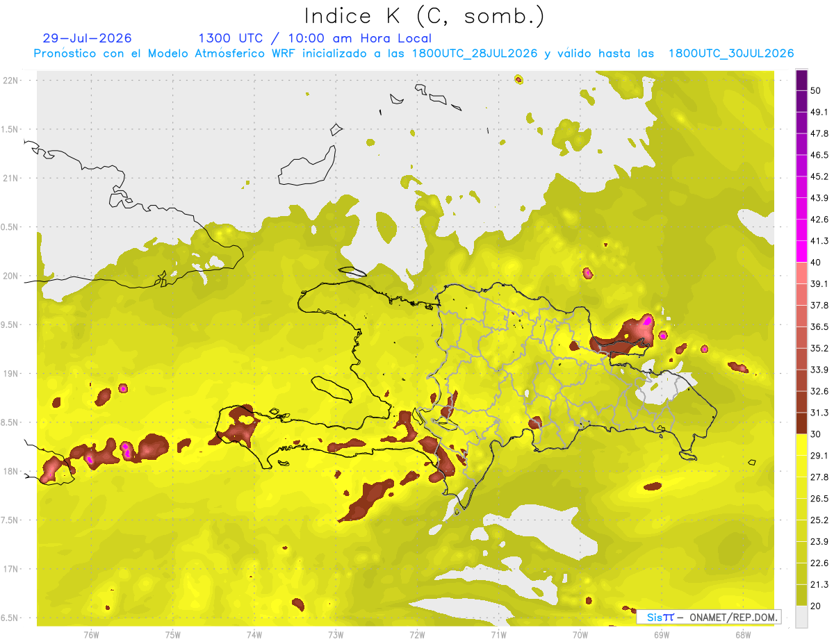
Task: Click the "ONAMET/REP.DOM." credit label
Action: tap(733, 617)
